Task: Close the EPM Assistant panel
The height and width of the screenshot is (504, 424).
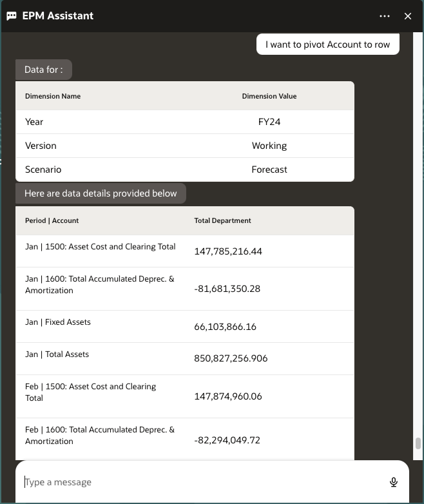Action: (x=408, y=16)
